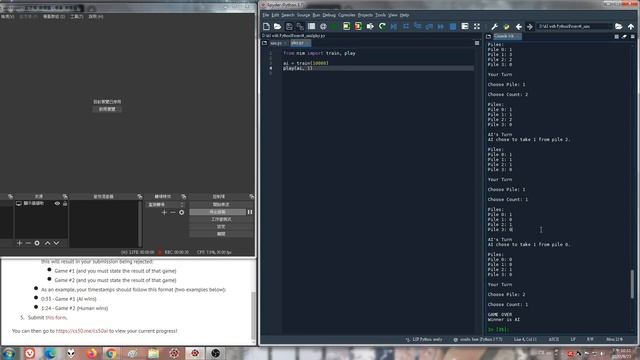Click the Run current cell icon
Viewport: 640px width, 360px height.
coord(346,27)
